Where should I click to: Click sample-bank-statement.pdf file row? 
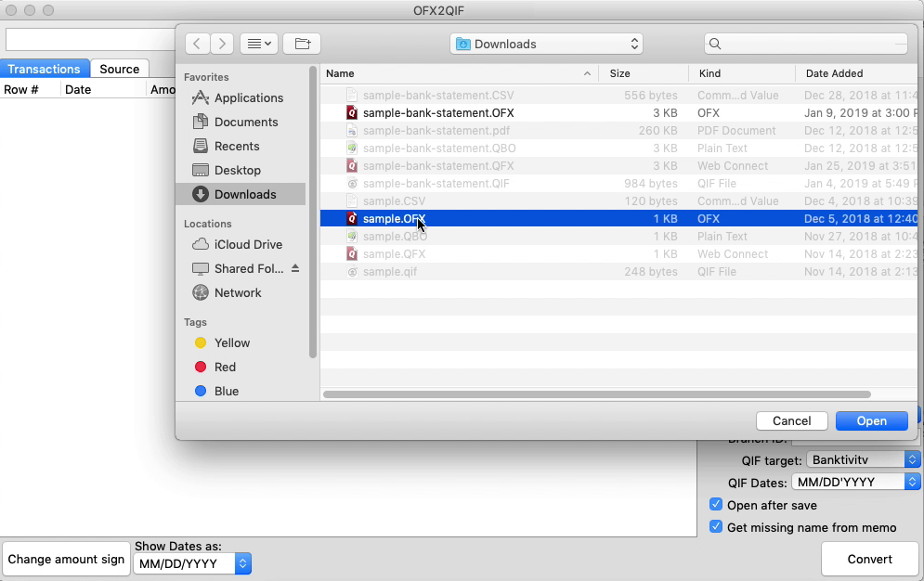coord(618,131)
